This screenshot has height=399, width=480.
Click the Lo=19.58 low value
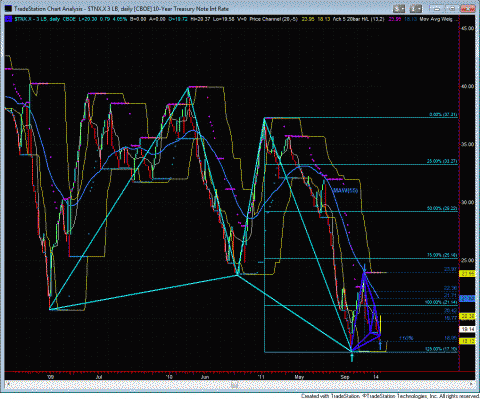coord(223,19)
